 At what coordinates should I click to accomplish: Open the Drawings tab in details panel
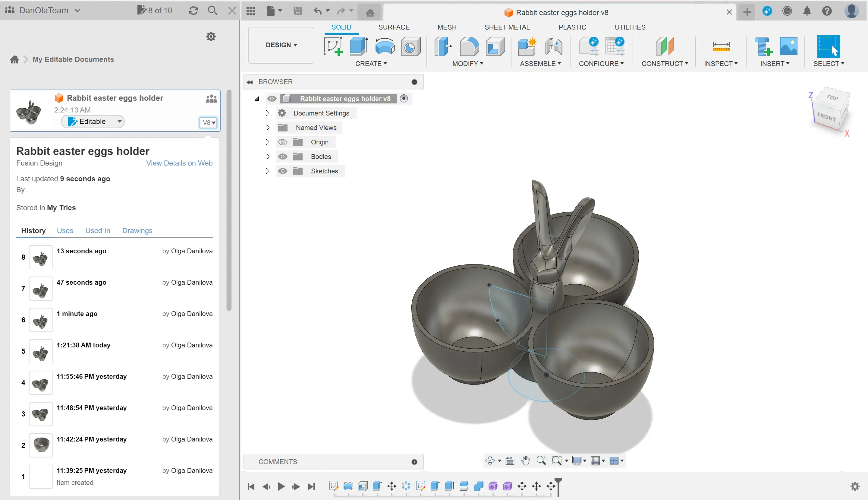137,230
